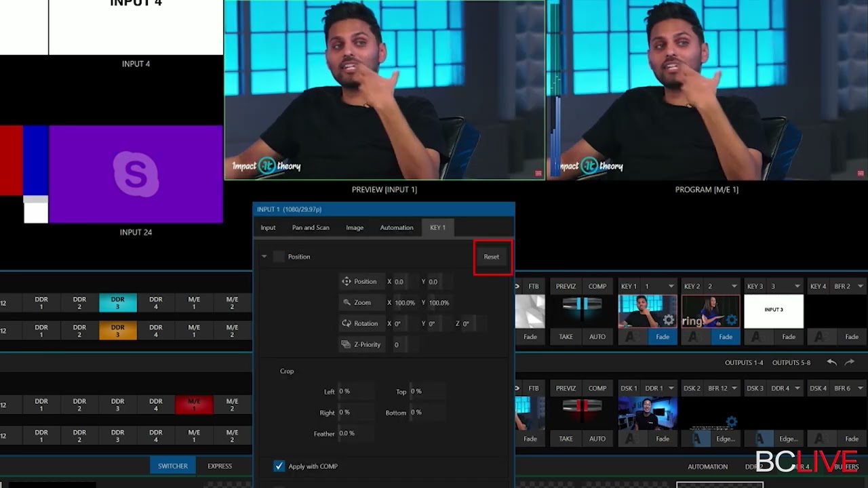Image resolution: width=868 pixels, height=488 pixels.
Task: Click the A positioner icon under KEY 3
Action: point(758,337)
